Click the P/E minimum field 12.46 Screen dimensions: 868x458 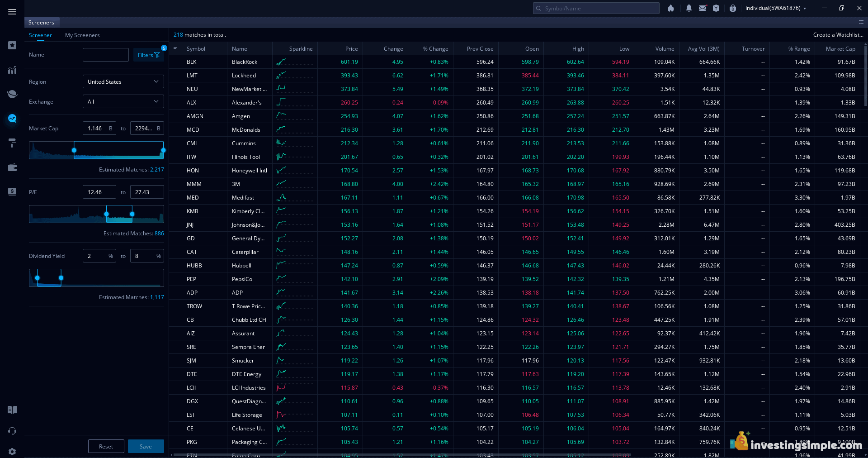click(99, 192)
